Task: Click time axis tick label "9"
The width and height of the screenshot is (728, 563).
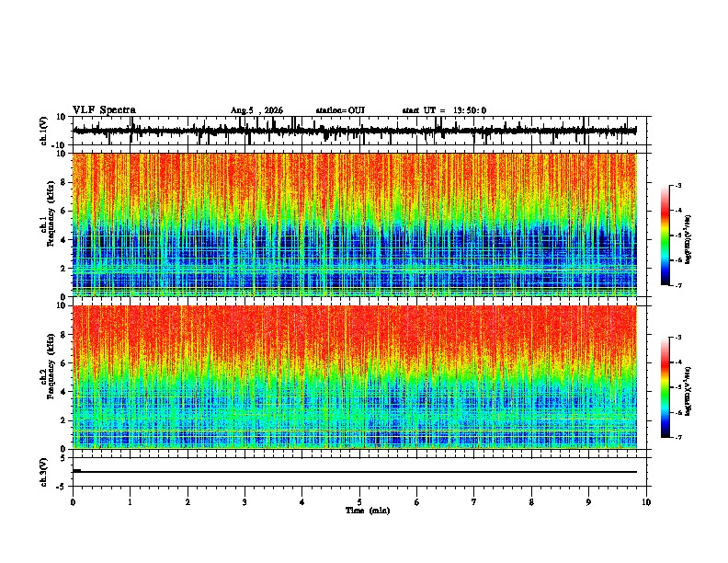Action: coord(588,502)
